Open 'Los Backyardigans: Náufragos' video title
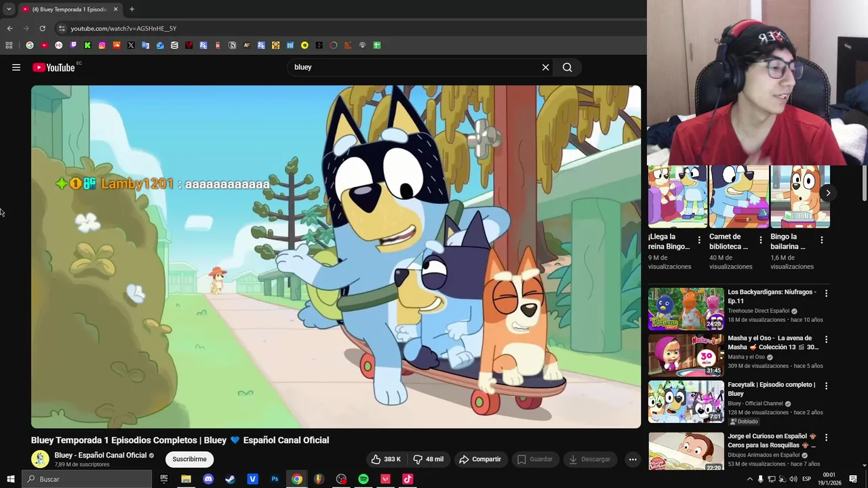Screen dimensions: 868x488 (772, 296)
